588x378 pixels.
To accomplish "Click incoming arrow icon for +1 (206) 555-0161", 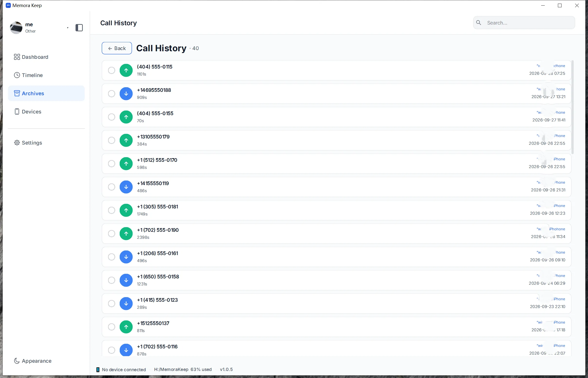I will tap(126, 257).
